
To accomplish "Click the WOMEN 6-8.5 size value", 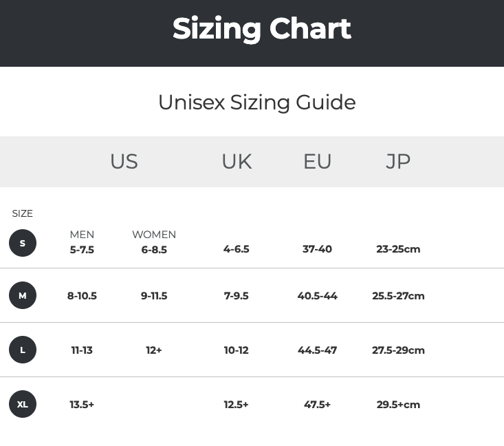I will [154, 249].
